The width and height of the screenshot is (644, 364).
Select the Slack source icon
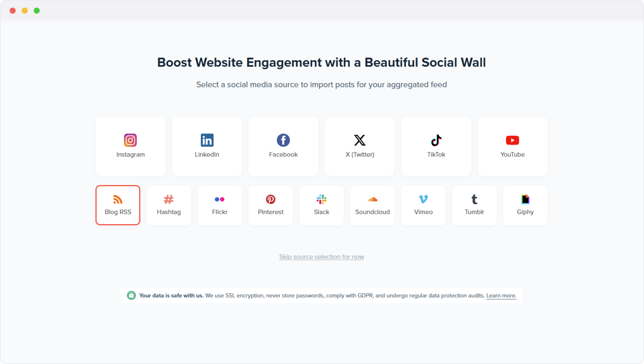pos(322,199)
